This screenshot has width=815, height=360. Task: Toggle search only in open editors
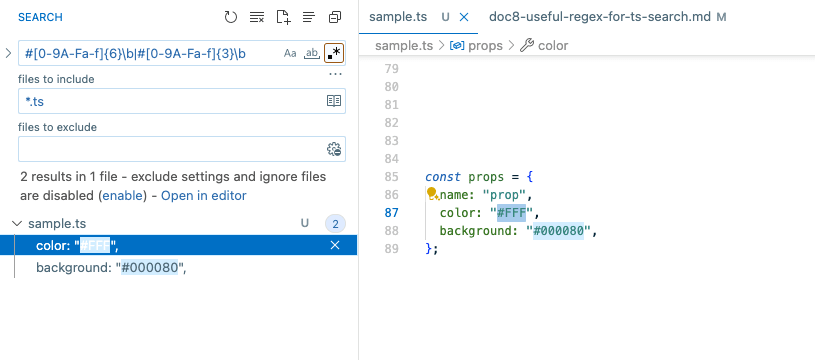point(334,101)
